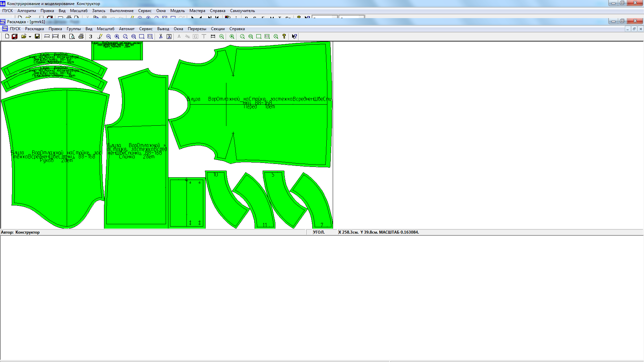Open print preview with the magnifier page icon
The image size is (644, 362).
click(72, 37)
